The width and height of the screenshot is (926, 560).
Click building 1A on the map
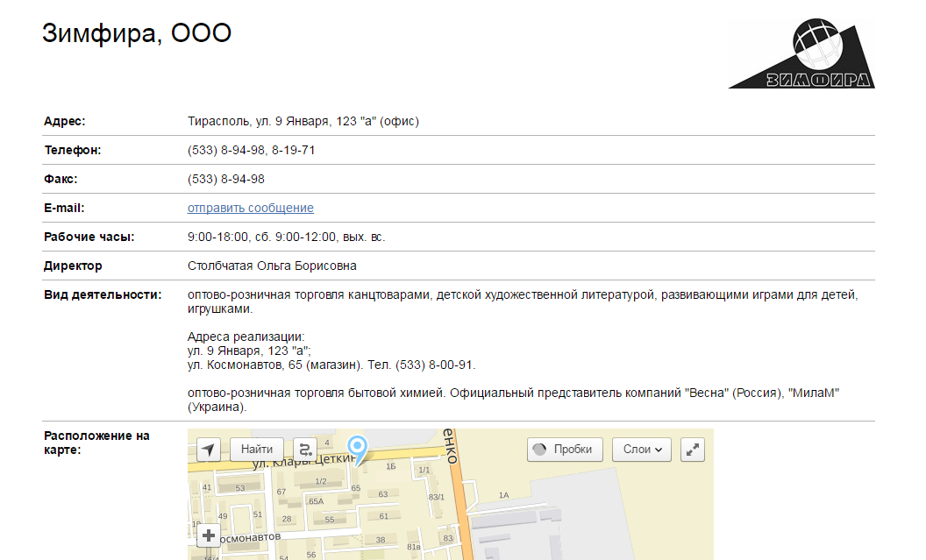[503, 495]
